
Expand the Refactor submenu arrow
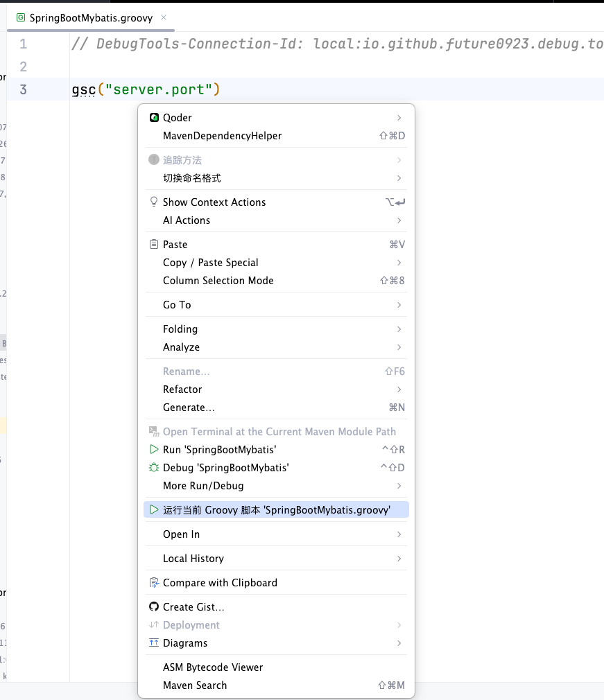(x=399, y=390)
